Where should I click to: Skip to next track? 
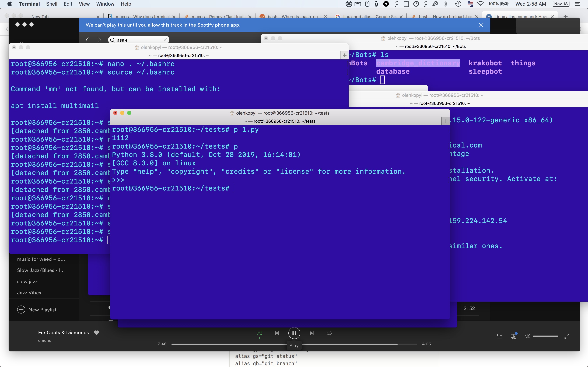click(x=312, y=333)
